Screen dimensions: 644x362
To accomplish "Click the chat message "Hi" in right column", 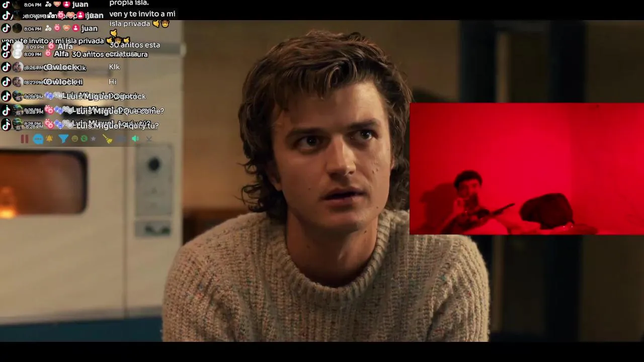I will [x=112, y=81].
